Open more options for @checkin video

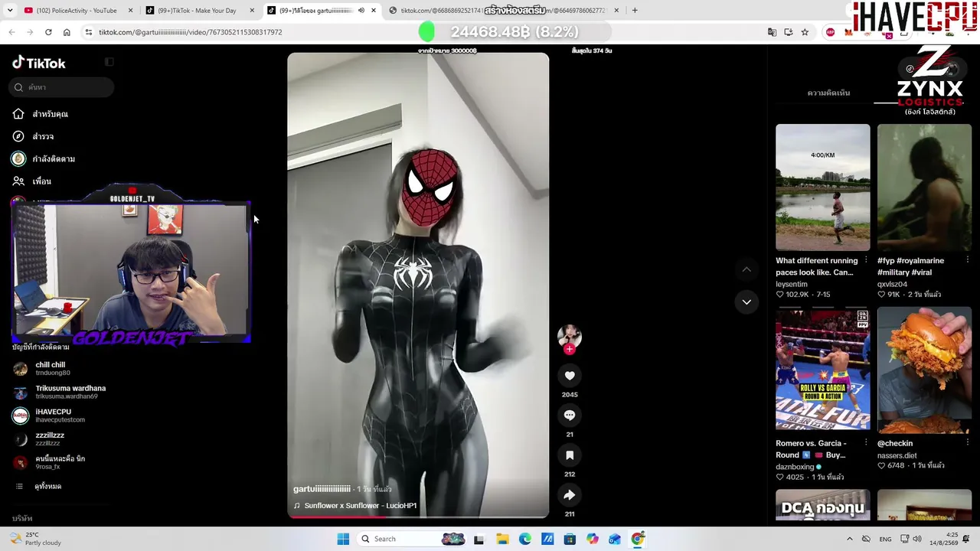click(967, 443)
